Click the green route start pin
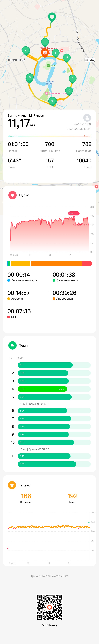99x644 pixels. tap(52, 17)
